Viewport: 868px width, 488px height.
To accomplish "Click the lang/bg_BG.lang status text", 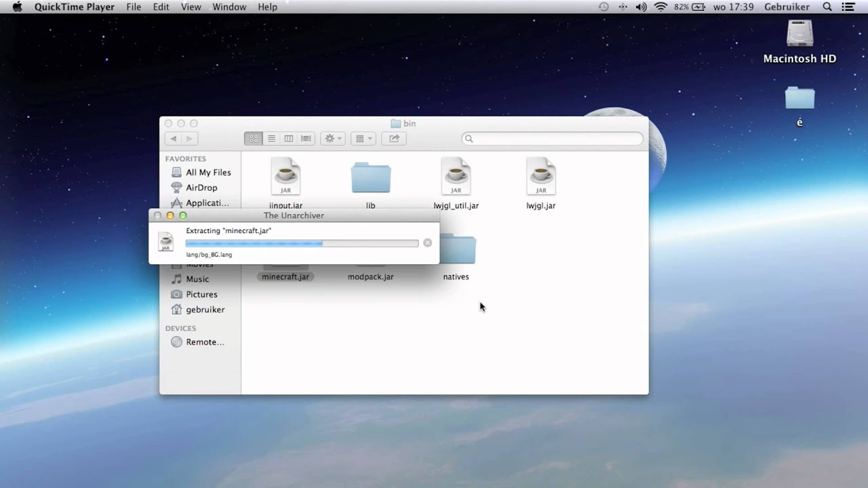I will click(x=209, y=255).
